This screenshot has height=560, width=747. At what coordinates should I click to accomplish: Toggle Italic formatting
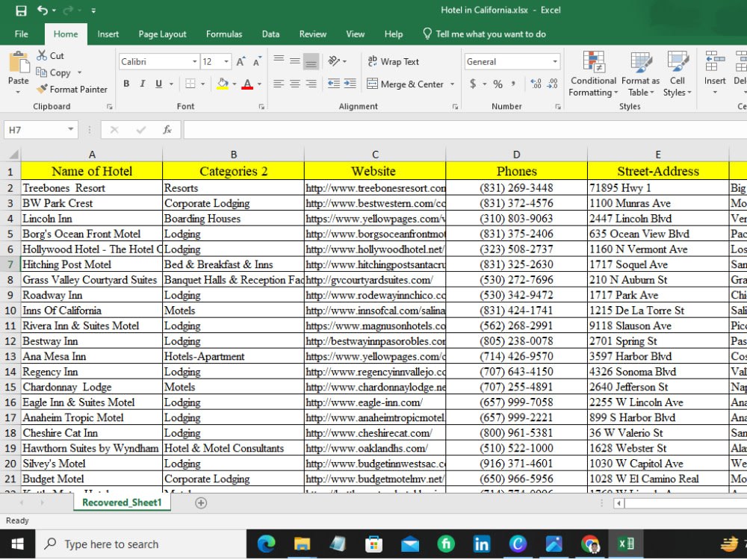142,84
